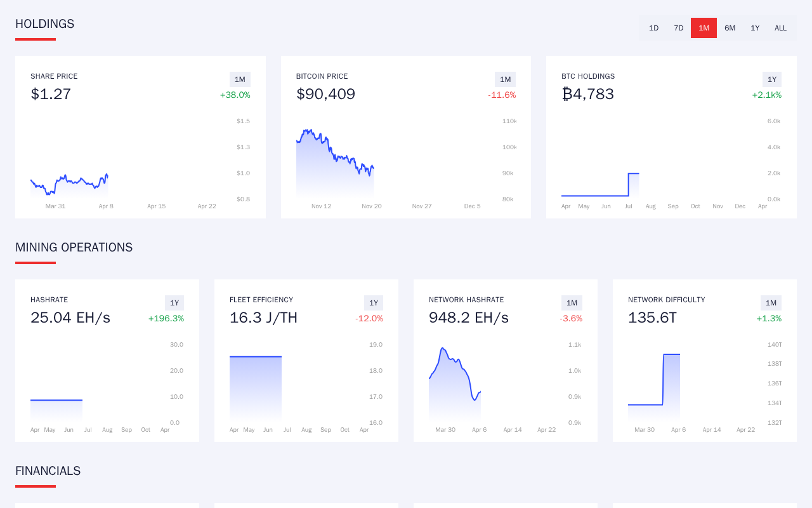Click the 1Y badge on Hashrate card
Viewport: 812px width, 508px height.
(174, 303)
